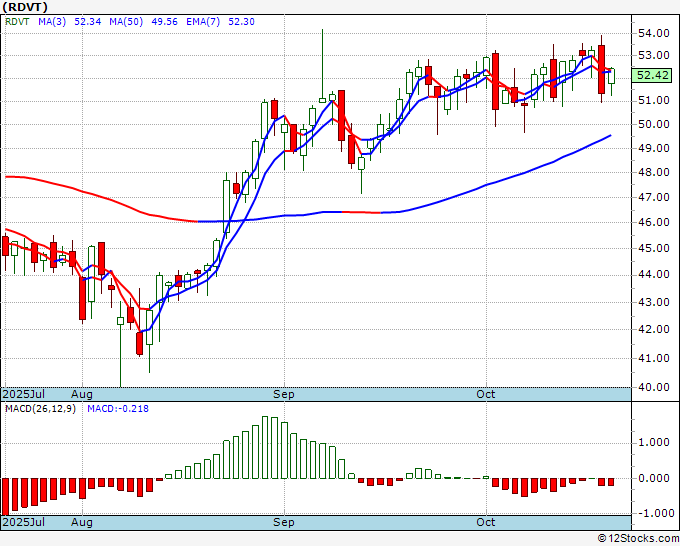Click the Oct marker on price timeline
Image resolution: width=680 pixels, height=546 pixels.
point(486,394)
